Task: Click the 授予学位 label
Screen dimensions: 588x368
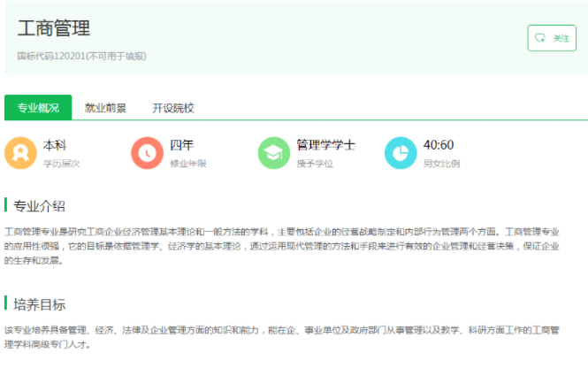Action: tap(315, 164)
